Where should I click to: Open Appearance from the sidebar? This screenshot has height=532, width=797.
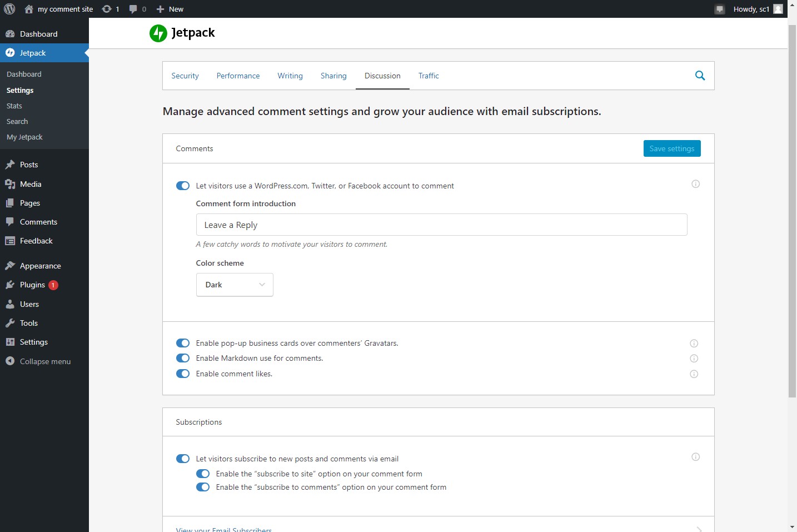(x=44, y=266)
